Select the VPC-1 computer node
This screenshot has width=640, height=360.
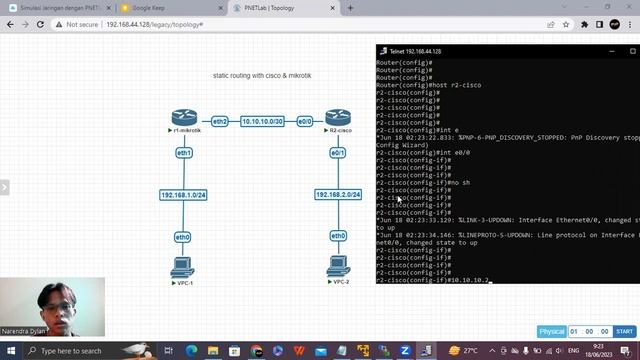pos(182,268)
